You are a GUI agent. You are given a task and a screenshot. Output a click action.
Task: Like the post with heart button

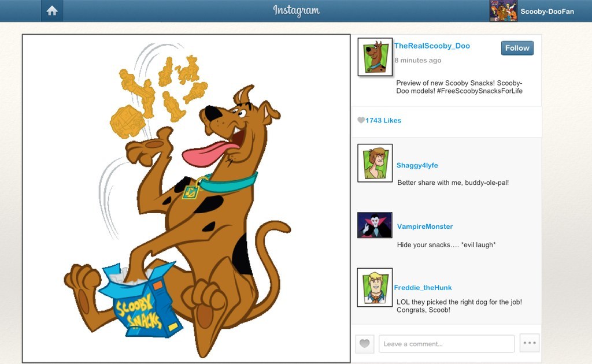tap(365, 344)
